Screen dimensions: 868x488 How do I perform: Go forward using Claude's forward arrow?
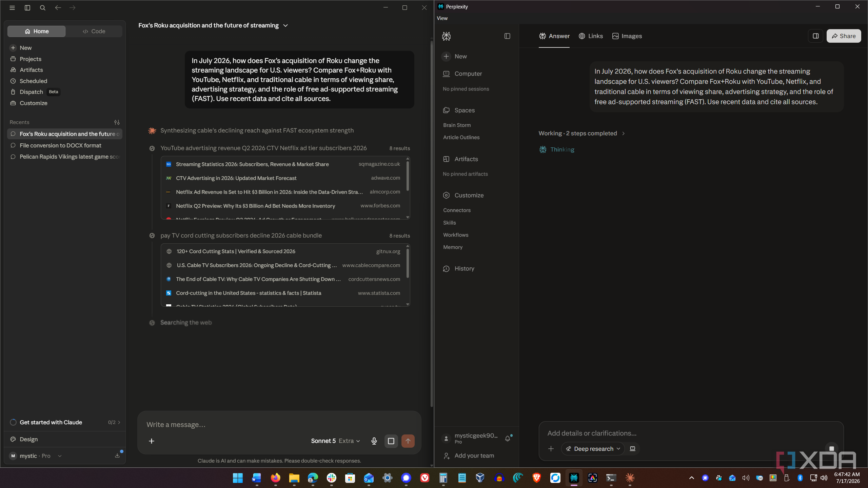[x=73, y=7]
